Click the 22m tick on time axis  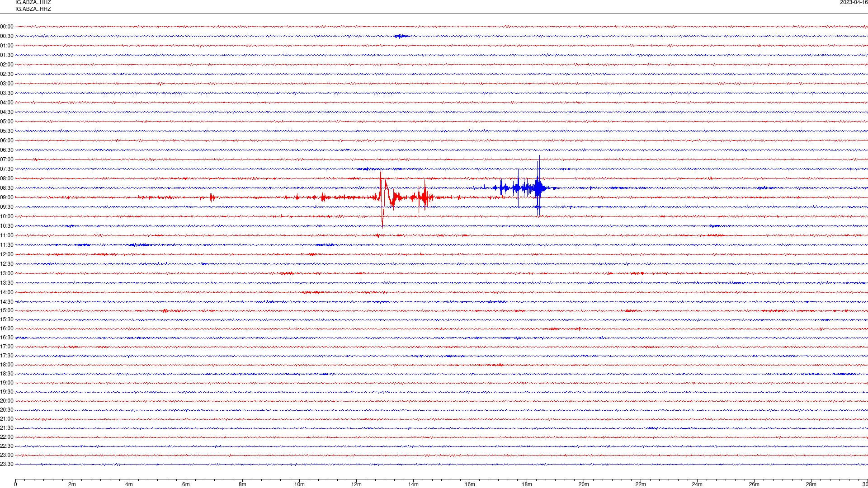pyautogui.click(x=641, y=484)
